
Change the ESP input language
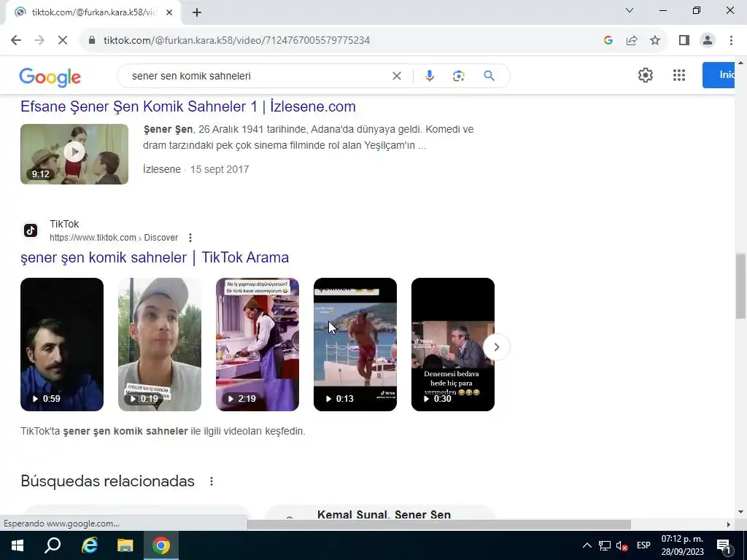[x=643, y=545]
